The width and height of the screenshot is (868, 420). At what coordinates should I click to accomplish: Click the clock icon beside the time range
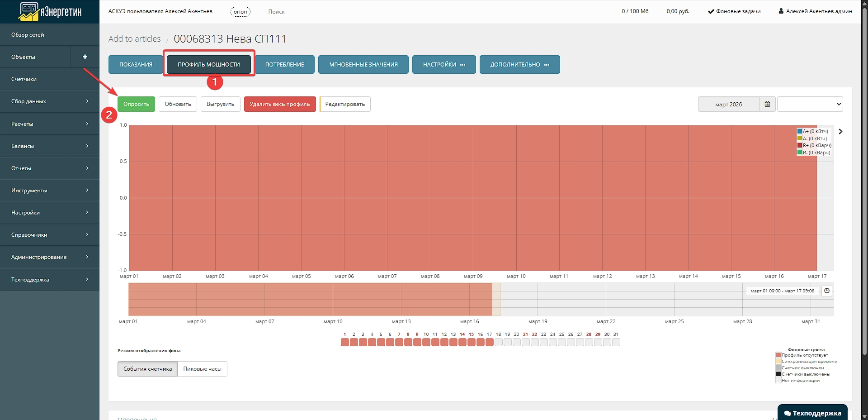click(827, 291)
